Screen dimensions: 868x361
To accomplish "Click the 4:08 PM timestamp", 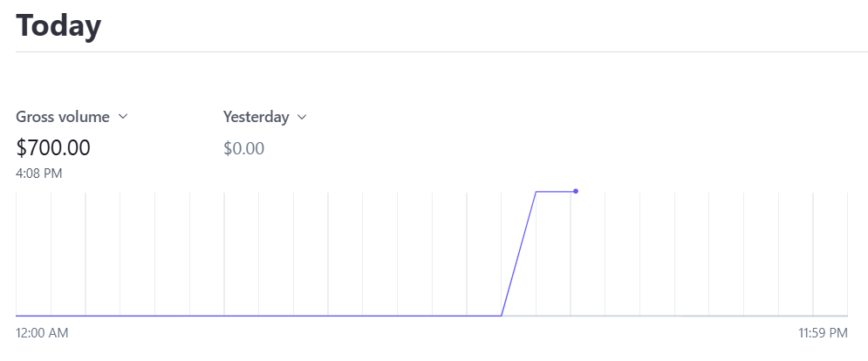I will [39, 174].
